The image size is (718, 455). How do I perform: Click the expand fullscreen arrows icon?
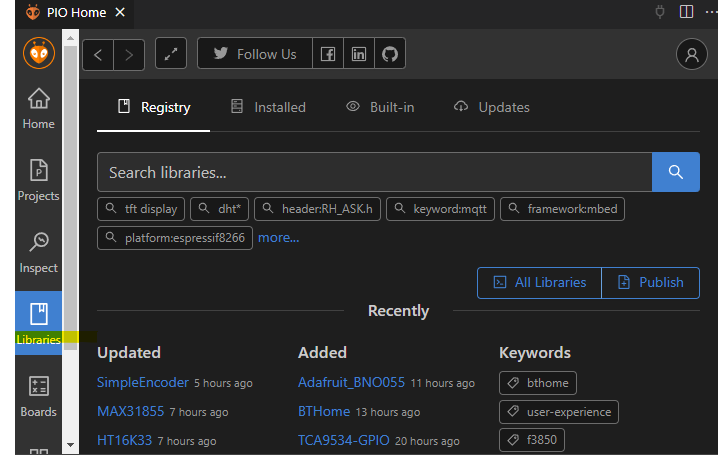tap(171, 54)
